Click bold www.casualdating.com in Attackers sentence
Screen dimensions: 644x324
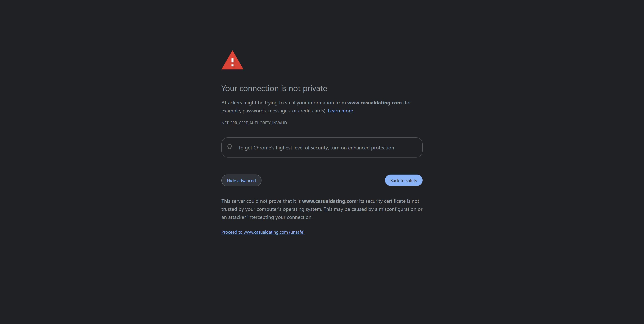[x=374, y=103]
